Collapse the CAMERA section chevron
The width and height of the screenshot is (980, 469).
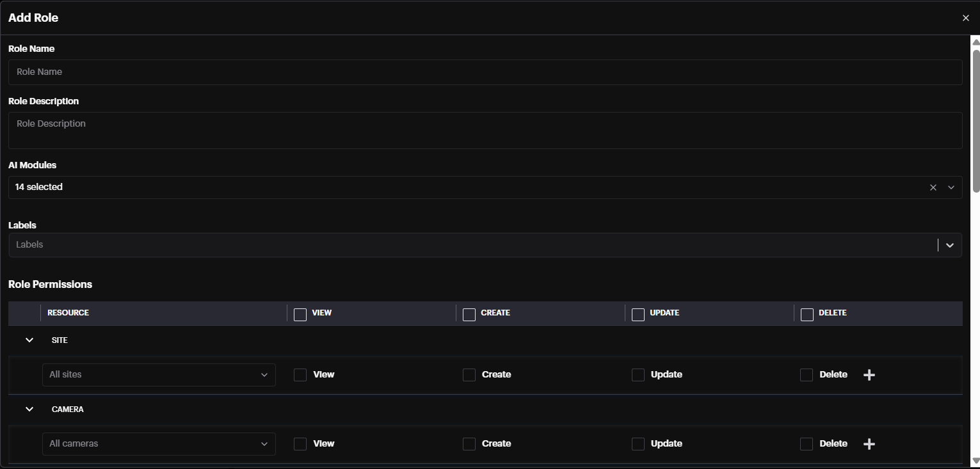[x=29, y=409]
